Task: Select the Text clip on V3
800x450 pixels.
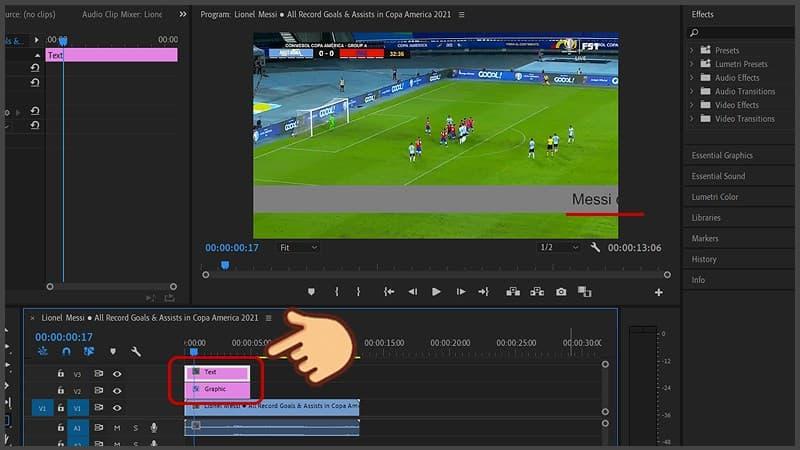Action: pos(217,372)
